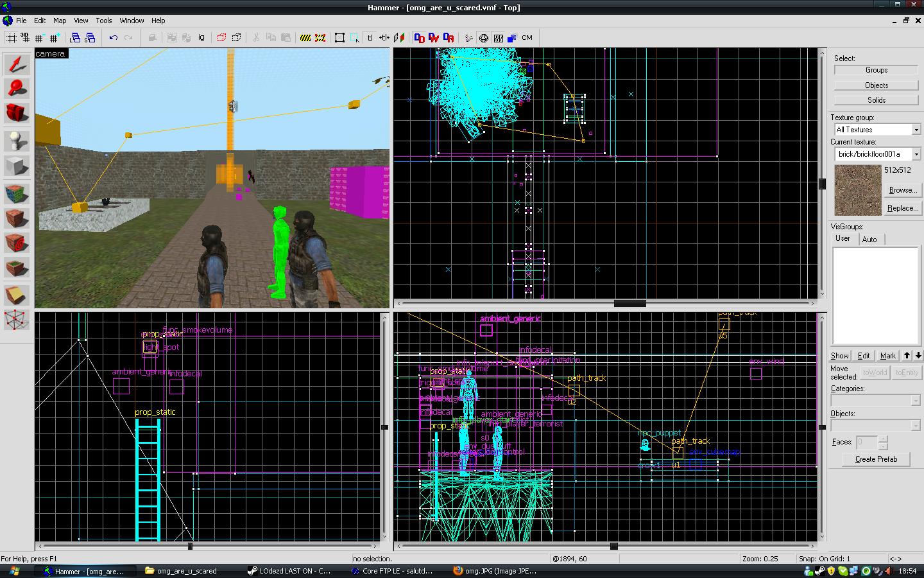Select the Magnify tool
Image resolution: width=924 pixels, height=578 pixels.
17,89
